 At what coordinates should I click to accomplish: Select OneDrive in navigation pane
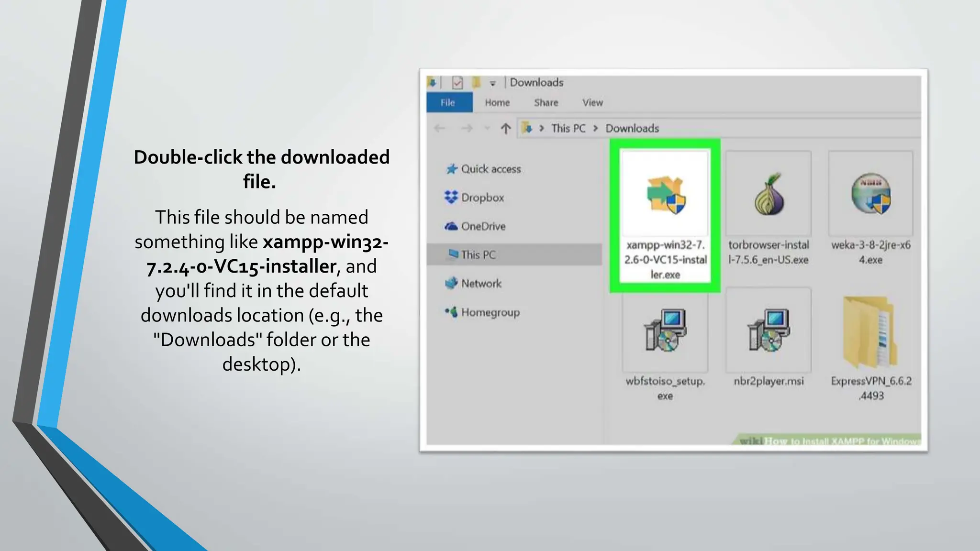(x=483, y=226)
